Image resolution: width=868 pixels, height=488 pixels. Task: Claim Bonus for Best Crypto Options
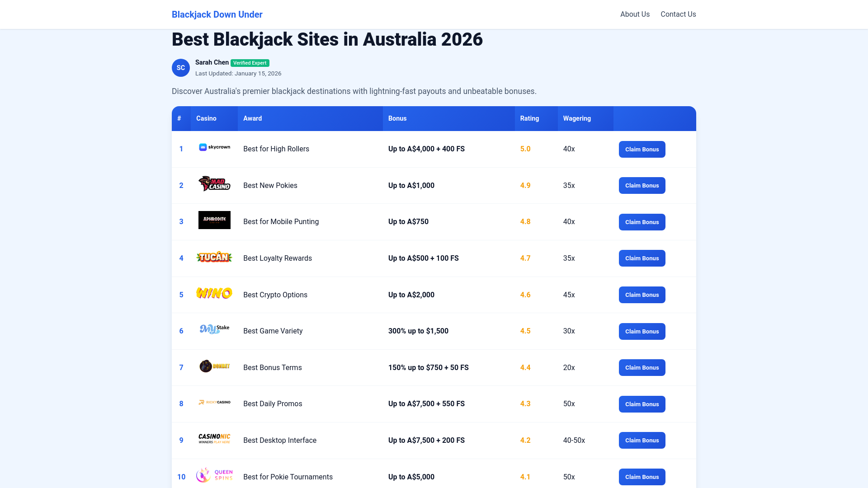point(642,295)
